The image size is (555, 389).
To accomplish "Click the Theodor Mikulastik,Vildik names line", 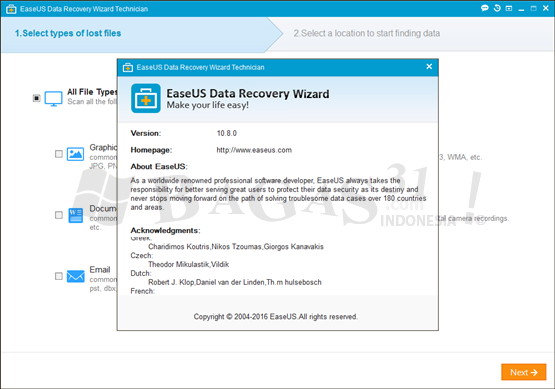I will [x=188, y=264].
